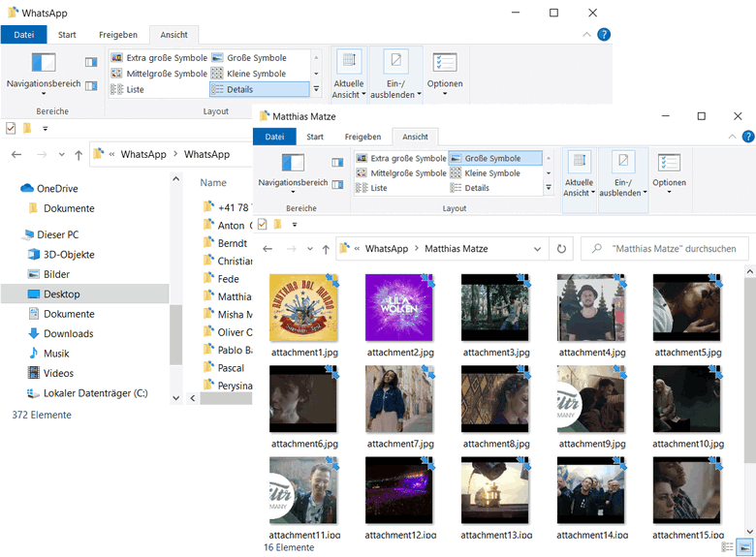The image size is (756, 557).
Task: Select Extra große Symbole in the WhatsApp window
Action: click(x=160, y=58)
